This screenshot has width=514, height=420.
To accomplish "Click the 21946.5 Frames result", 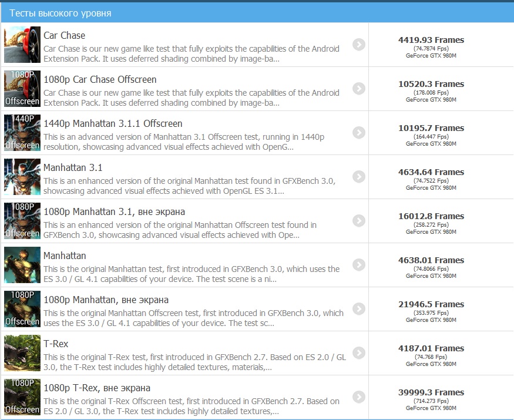I will (x=431, y=304).
